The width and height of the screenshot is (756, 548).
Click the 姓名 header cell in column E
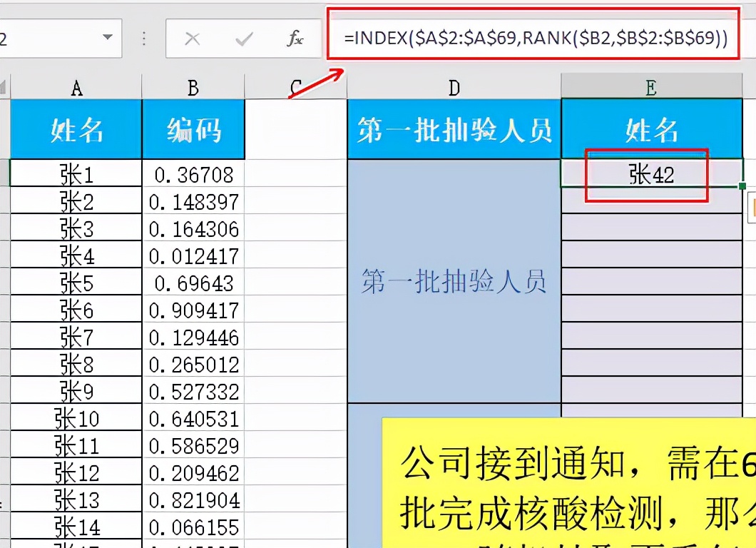(651, 128)
